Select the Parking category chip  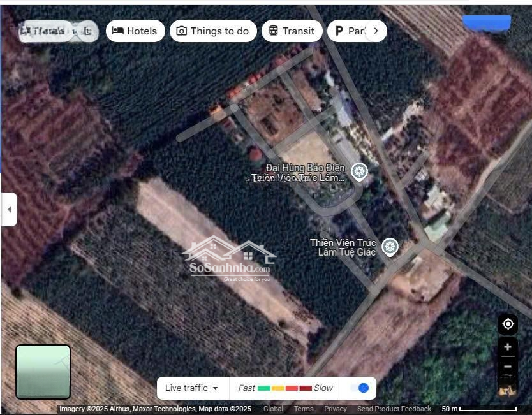point(348,31)
